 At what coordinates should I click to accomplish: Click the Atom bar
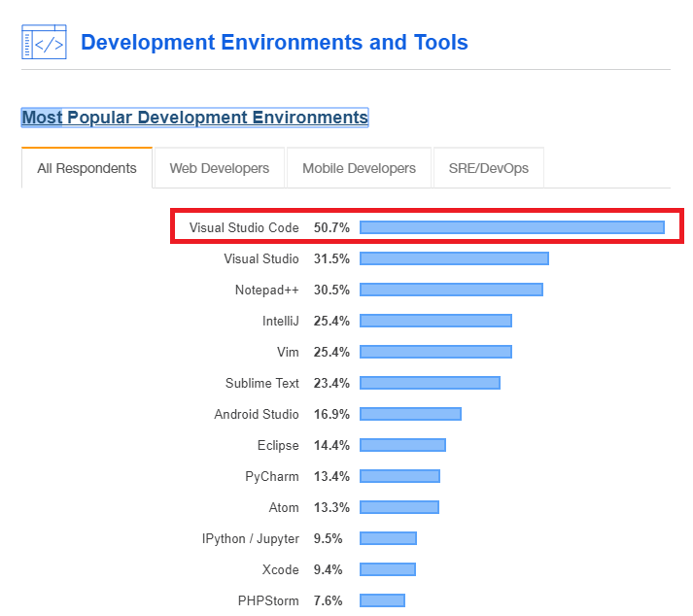coord(399,508)
